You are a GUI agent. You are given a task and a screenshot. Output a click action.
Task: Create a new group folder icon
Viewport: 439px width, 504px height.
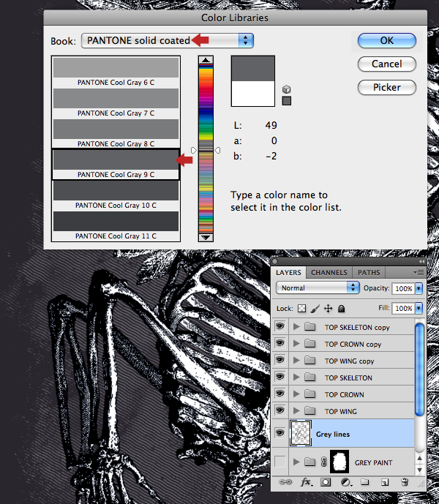[x=364, y=482]
